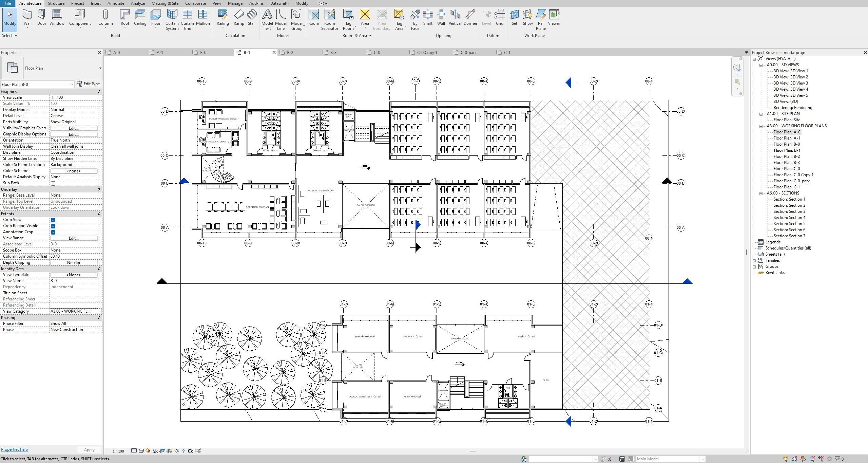Expand the Families node in Project Browser
The image size is (868, 463).
coord(754,260)
